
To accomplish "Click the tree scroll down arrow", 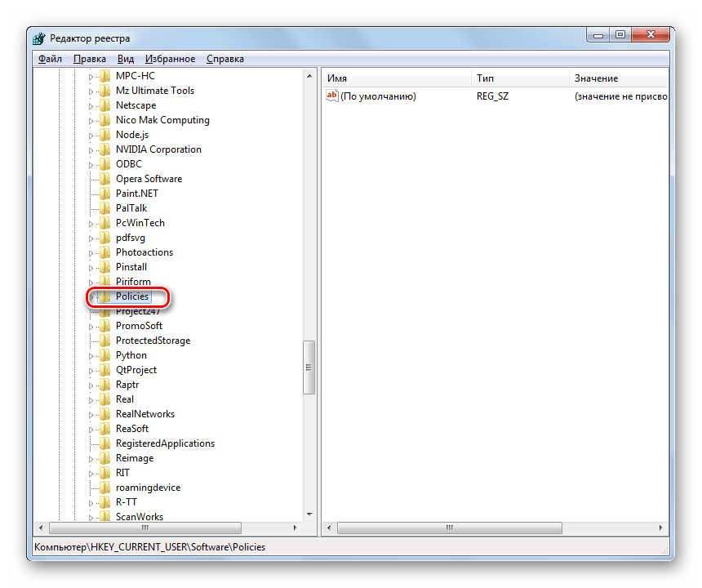I will (x=309, y=514).
